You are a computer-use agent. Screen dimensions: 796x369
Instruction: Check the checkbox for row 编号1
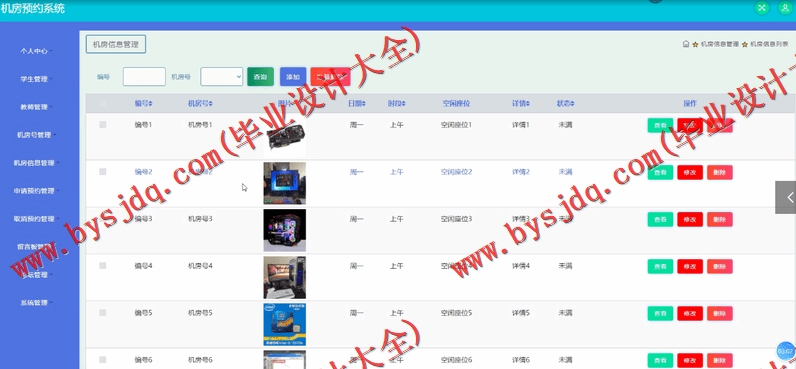[x=103, y=124]
